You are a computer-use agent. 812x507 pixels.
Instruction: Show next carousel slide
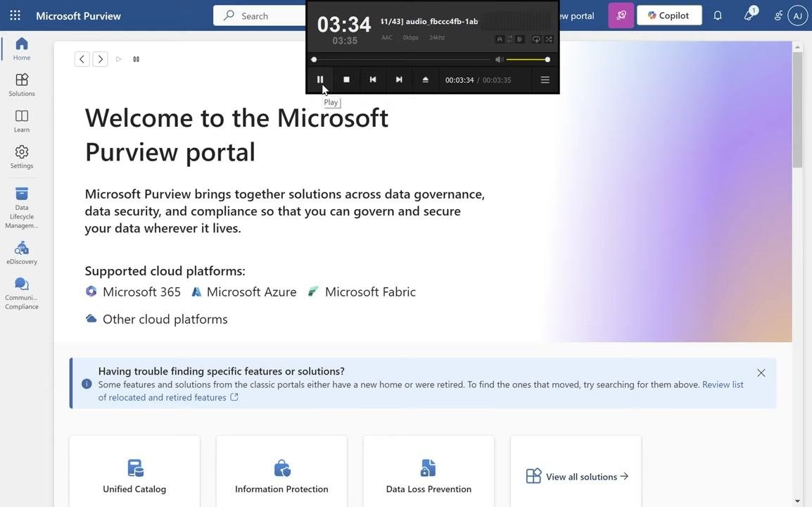tap(101, 59)
